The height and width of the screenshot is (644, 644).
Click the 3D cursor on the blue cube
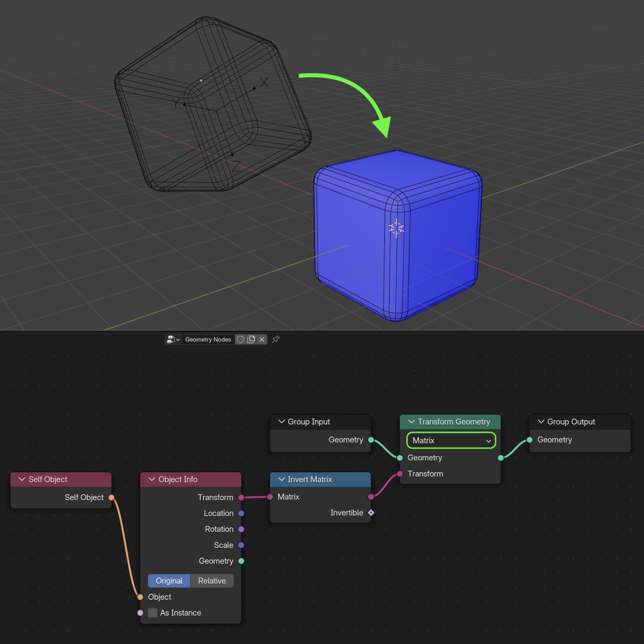pos(396,229)
